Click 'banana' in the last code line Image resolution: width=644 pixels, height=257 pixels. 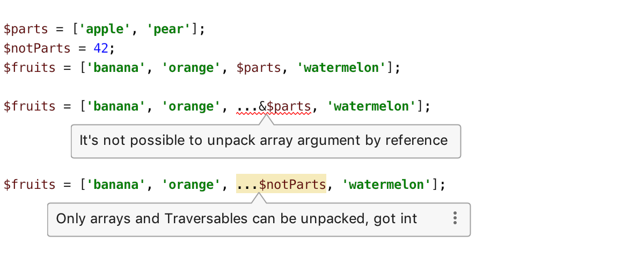coord(113,184)
